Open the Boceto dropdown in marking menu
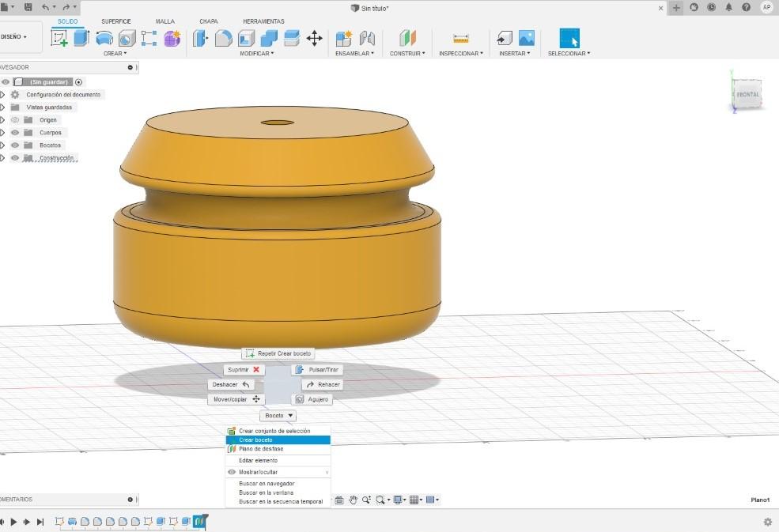The image size is (779, 532). click(x=278, y=415)
